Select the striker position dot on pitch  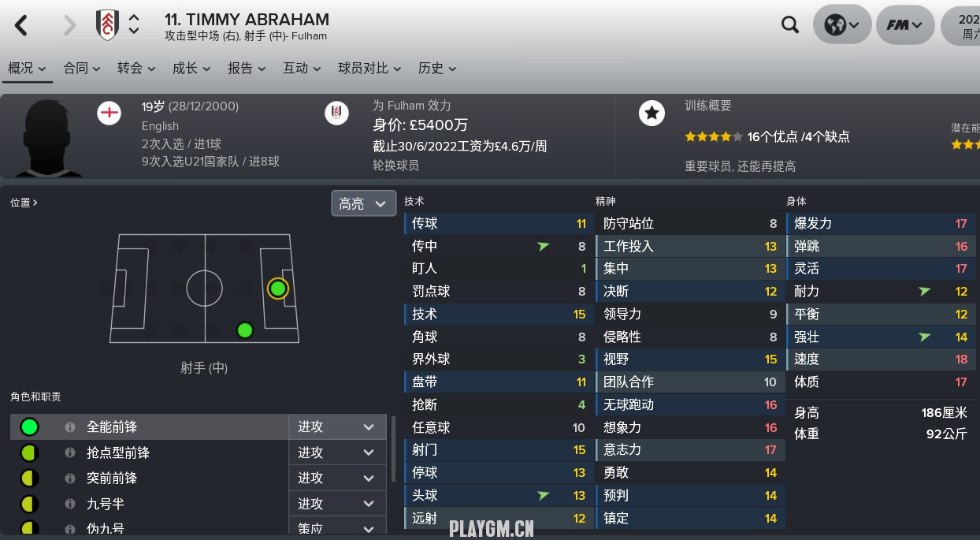point(277,289)
